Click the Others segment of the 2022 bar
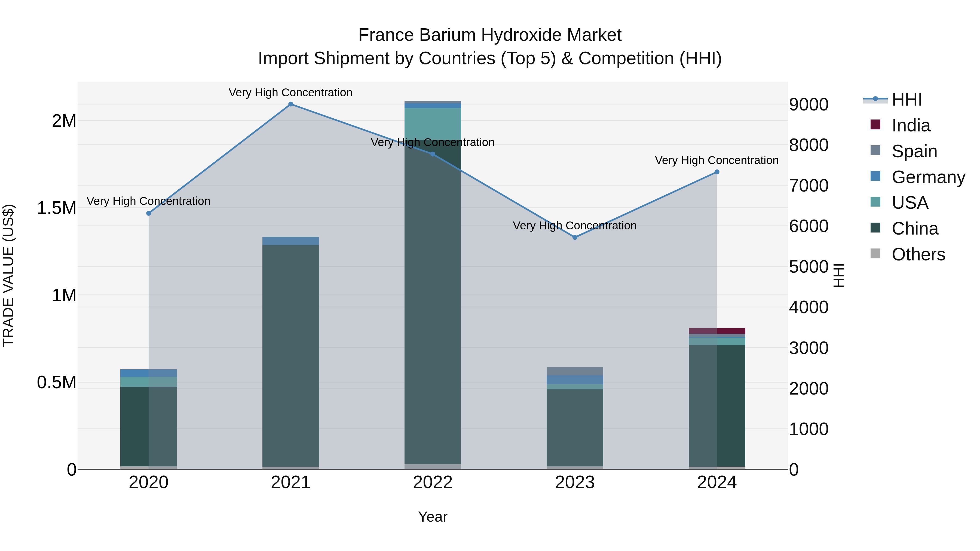Viewport: 980px width, 551px height. coord(433,467)
